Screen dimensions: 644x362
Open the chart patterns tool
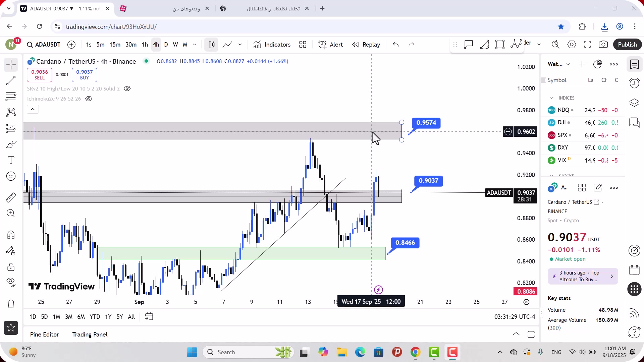coord(11,112)
